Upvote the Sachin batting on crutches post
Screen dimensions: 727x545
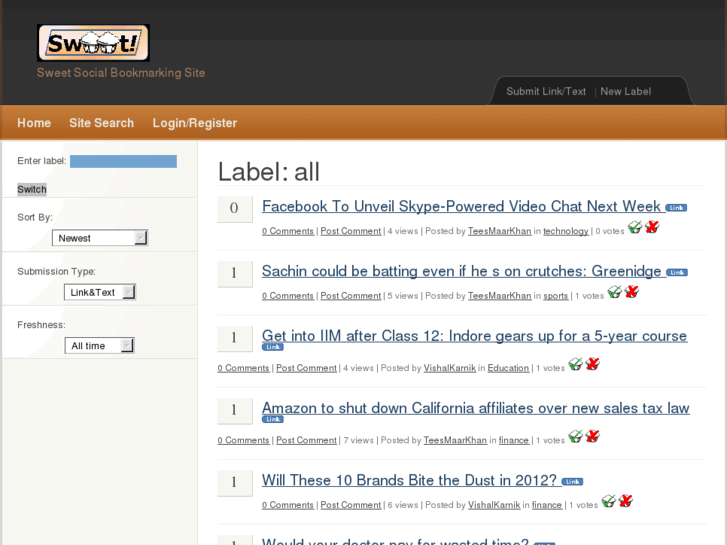coord(614,292)
